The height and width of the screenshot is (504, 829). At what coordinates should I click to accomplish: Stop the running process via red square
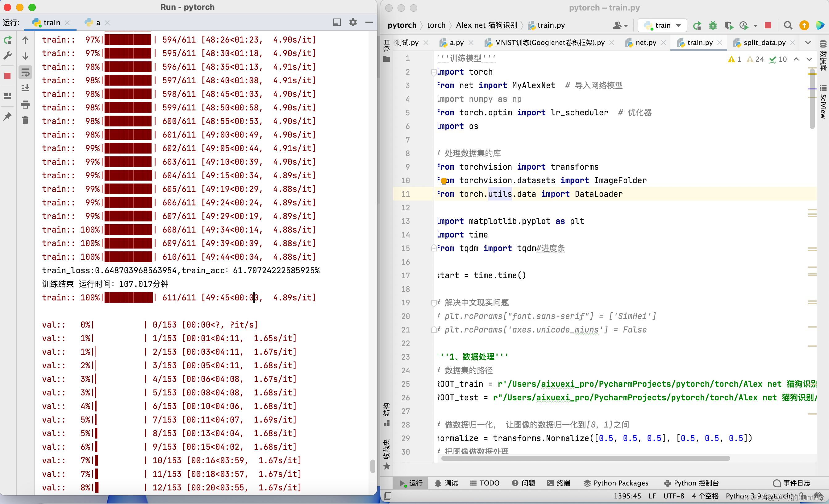7,76
